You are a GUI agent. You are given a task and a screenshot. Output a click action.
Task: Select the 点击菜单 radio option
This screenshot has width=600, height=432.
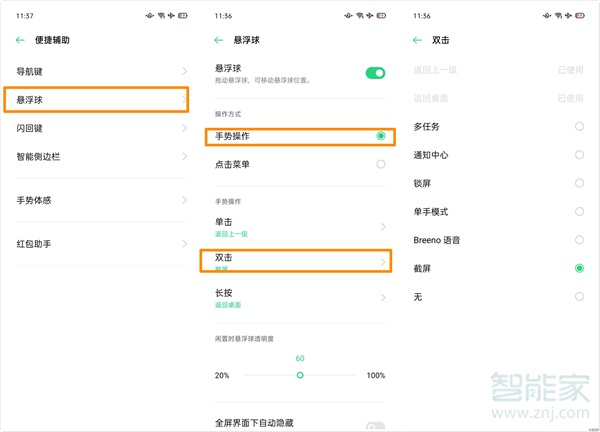pos(380,164)
